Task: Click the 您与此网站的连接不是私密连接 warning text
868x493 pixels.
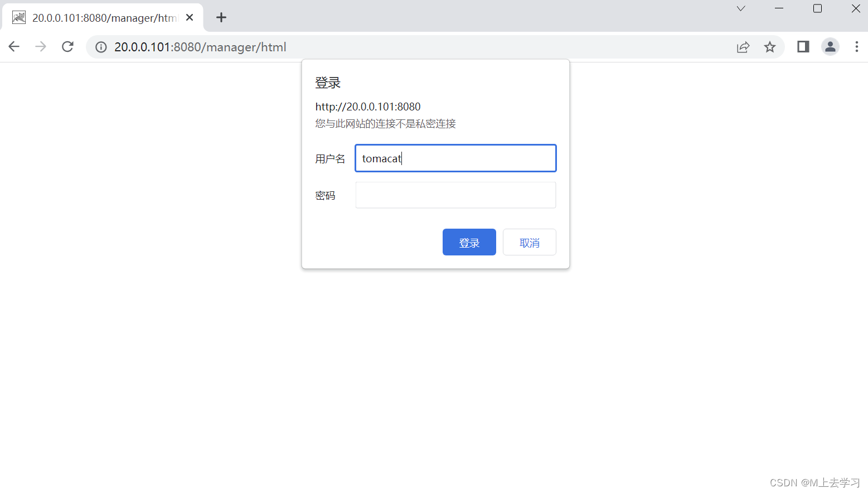Action: coord(385,124)
